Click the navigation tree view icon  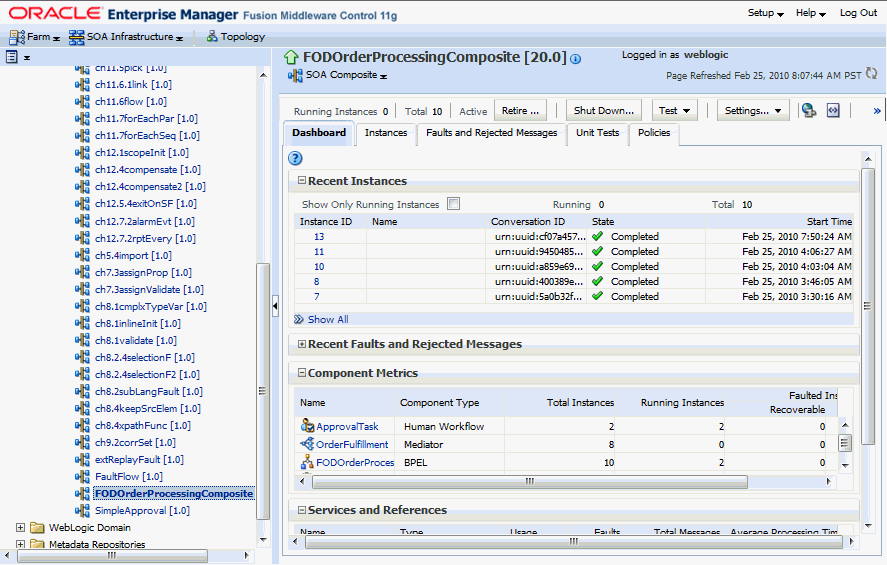12,57
